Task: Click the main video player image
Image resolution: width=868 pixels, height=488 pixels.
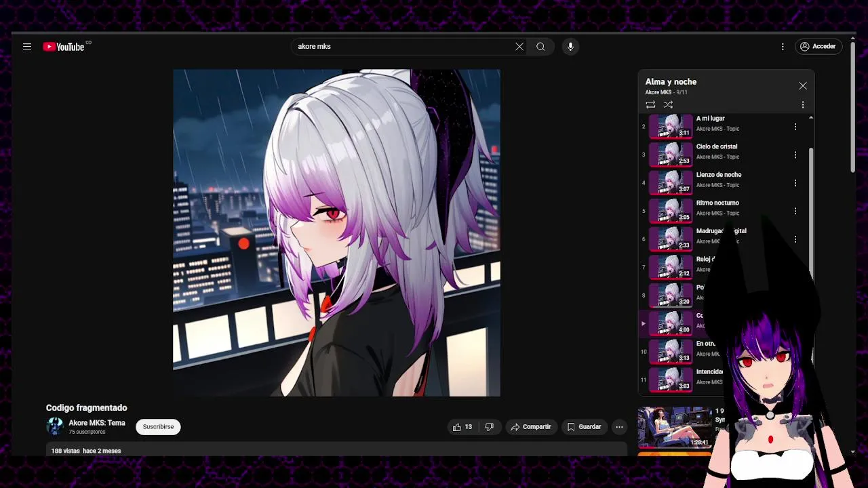Action: click(336, 232)
